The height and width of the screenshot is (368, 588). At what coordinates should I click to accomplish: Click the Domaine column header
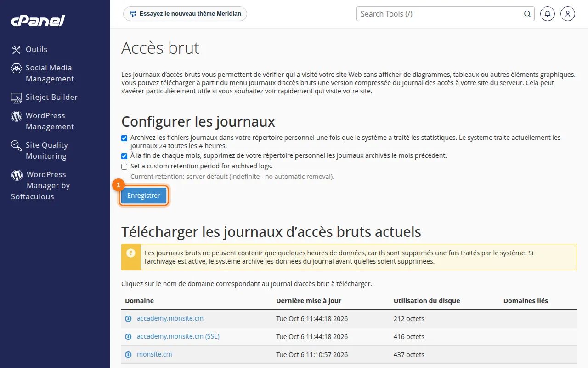point(139,301)
